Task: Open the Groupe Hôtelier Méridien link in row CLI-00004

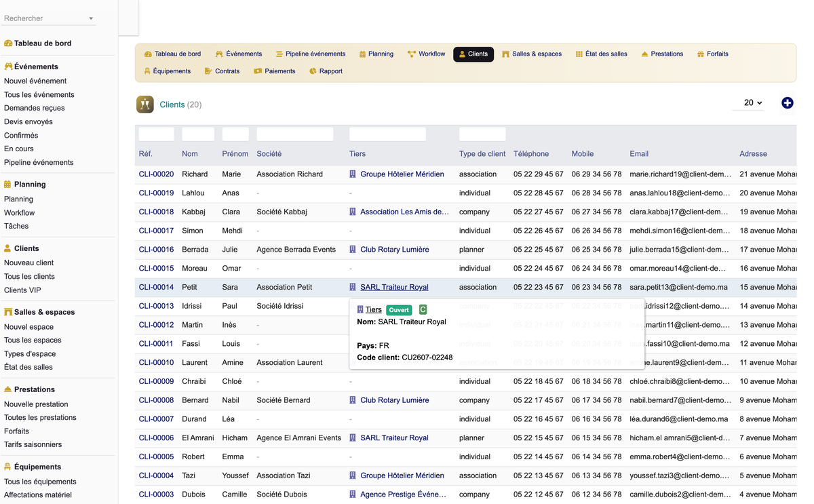Action: click(x=402, y=476)
